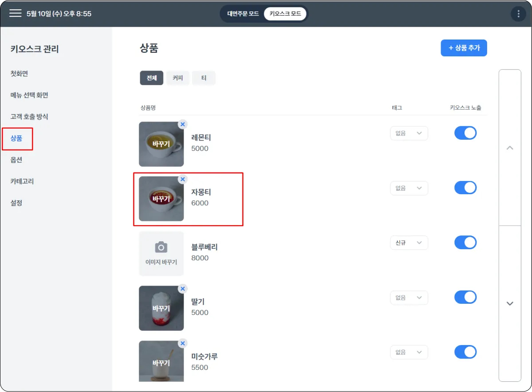
Task: Open the three-dot more options menu
Action: coord(518,14)
